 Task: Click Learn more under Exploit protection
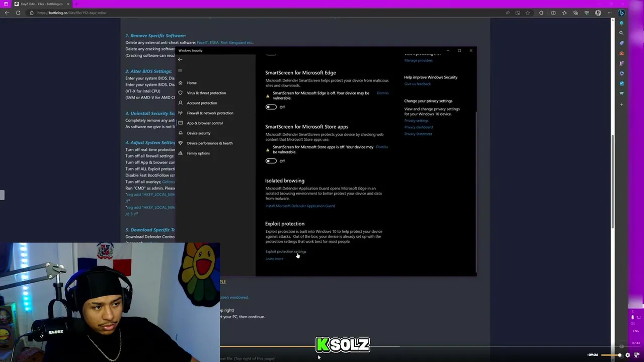274,259
